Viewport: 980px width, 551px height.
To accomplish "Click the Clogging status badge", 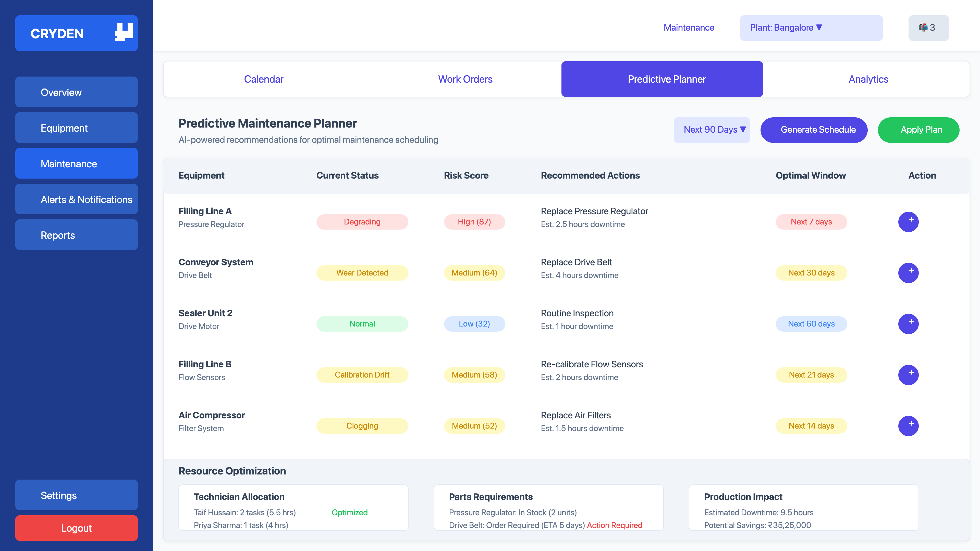I will pos(362,425).
